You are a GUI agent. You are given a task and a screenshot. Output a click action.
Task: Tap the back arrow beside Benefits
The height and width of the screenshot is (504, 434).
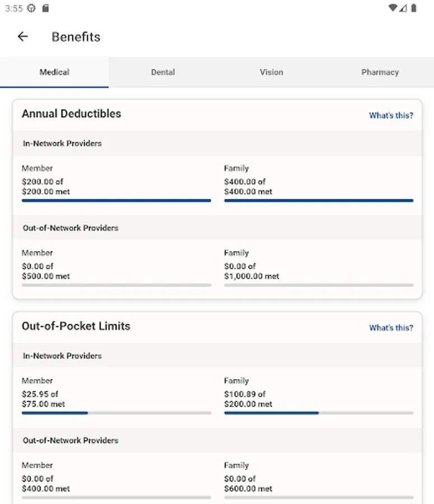[x=22, y=37]
